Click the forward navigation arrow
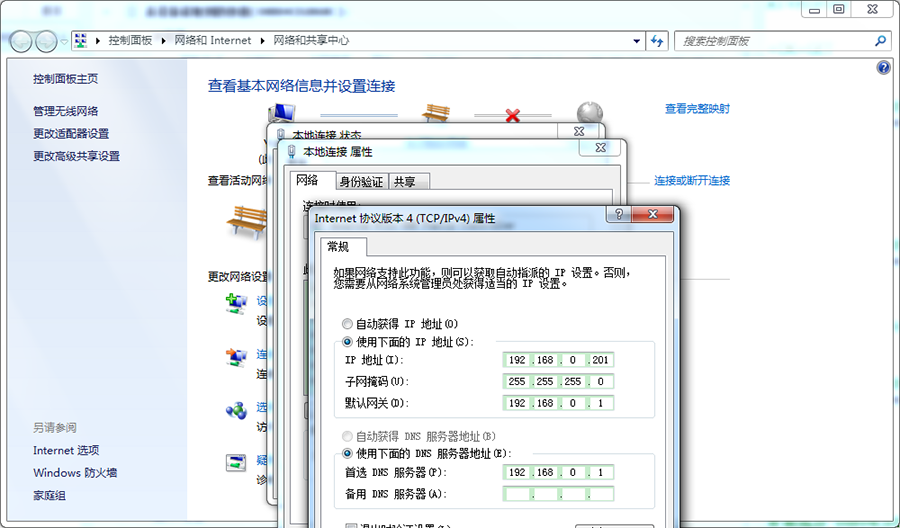 46,41
